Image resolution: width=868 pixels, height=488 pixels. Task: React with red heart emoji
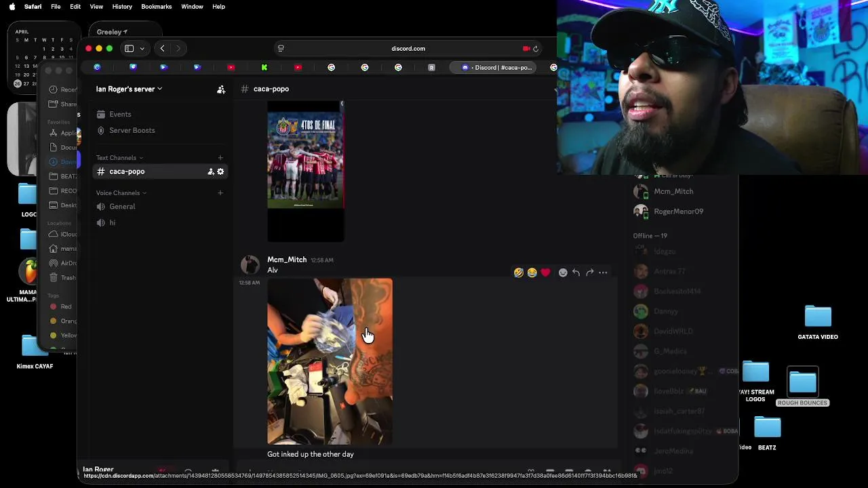546,272
